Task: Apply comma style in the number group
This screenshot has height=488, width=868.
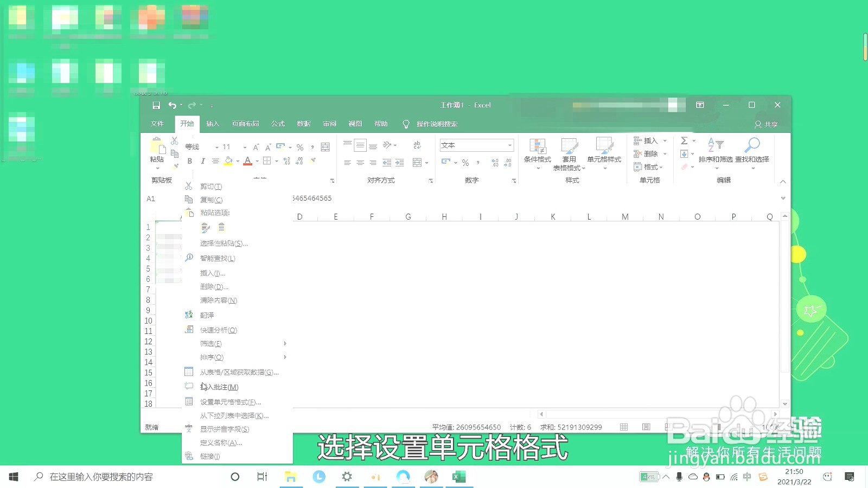Action: click(x=478, y=163)
